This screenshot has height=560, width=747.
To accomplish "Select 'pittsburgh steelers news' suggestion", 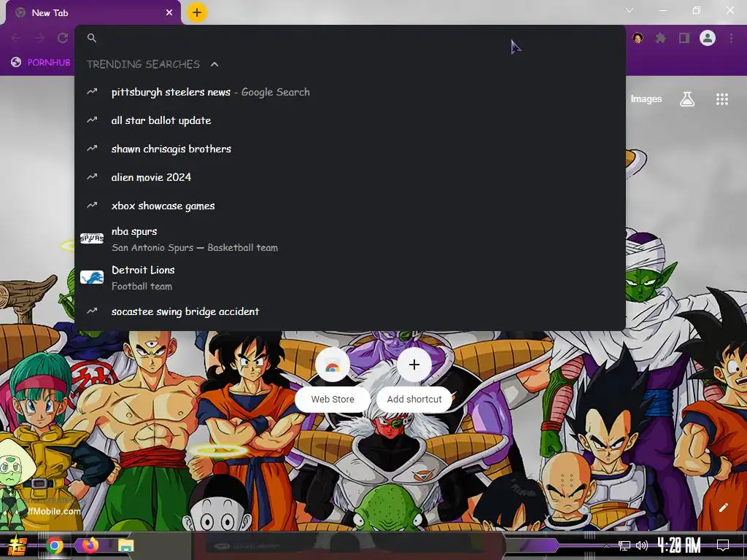I will pos(349,92).
